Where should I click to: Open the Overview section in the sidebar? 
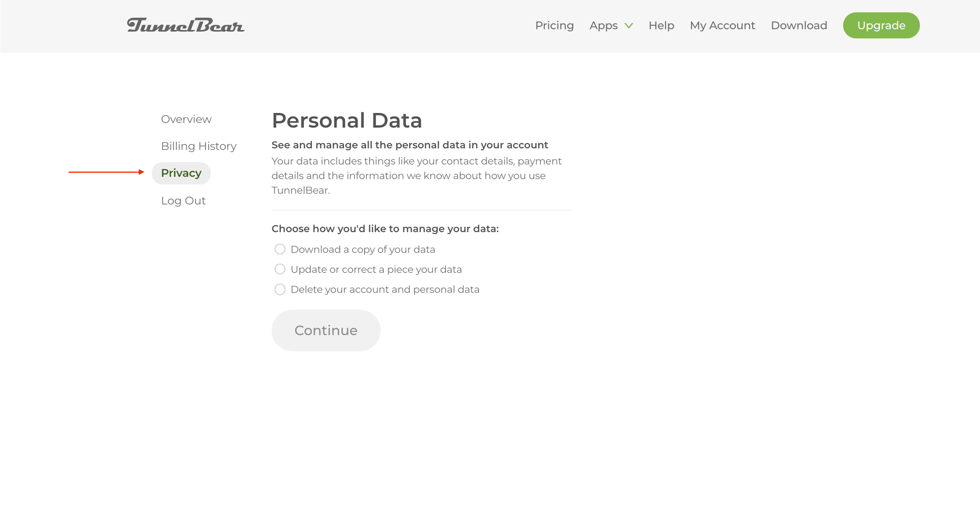click(x=186, y=119)
